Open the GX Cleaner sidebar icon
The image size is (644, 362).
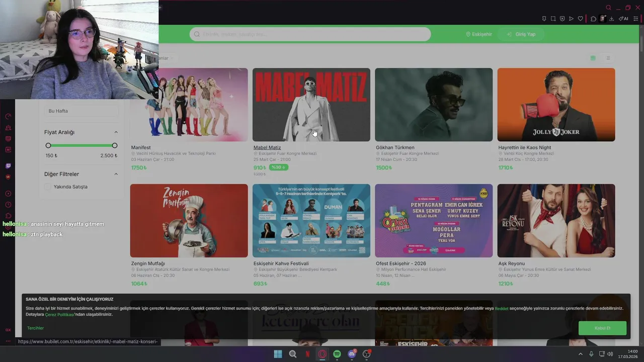point(8,128)
